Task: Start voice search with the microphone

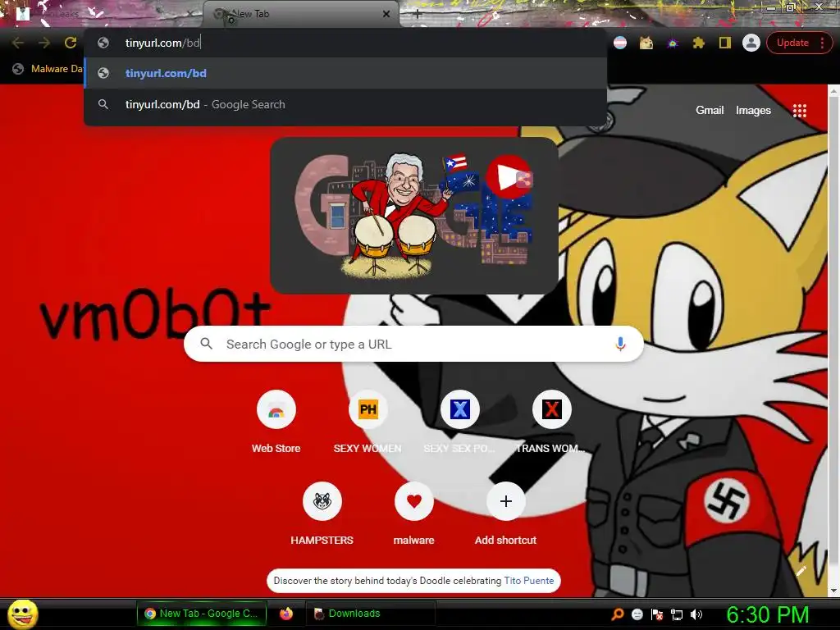Action: coord(620,344)
